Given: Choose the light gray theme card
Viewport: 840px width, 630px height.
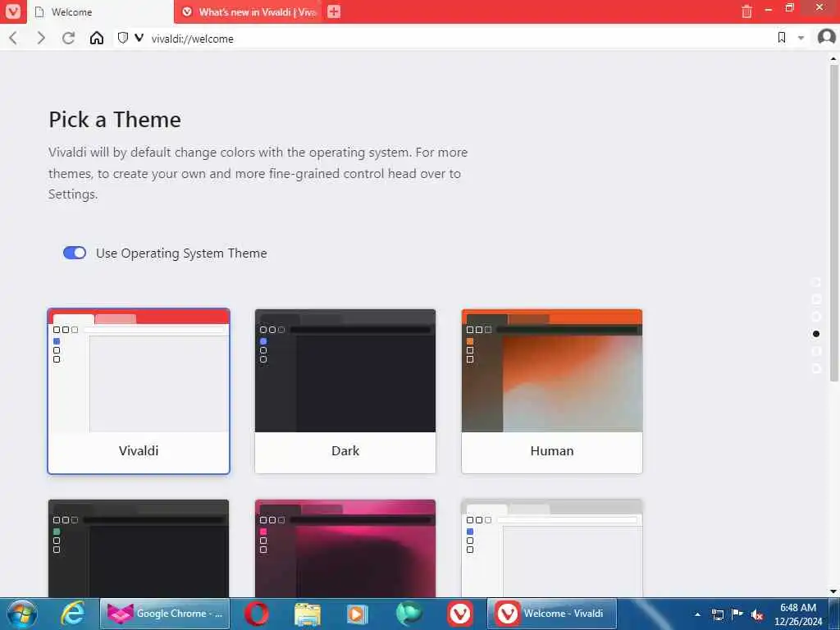Looking at the screenshot, I should [552, 548].
